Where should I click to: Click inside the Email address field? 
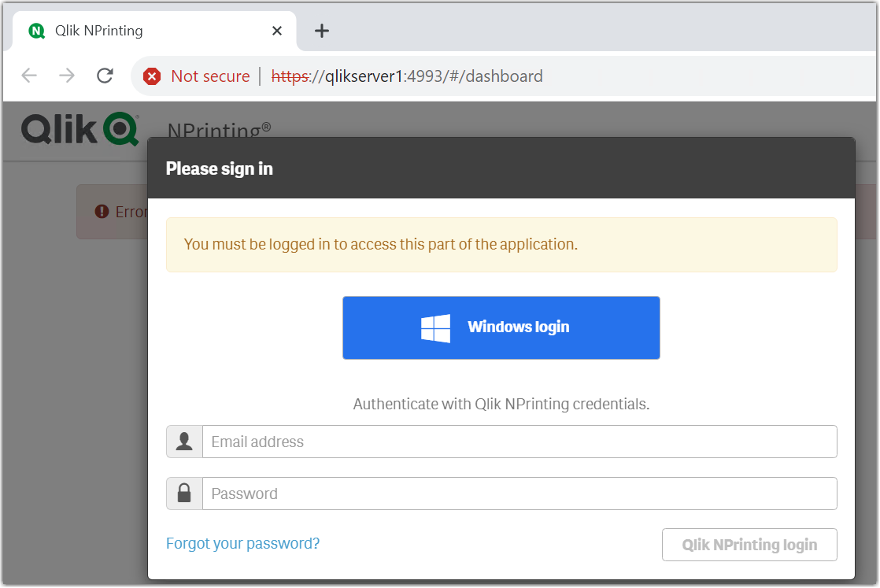[519, 442]
